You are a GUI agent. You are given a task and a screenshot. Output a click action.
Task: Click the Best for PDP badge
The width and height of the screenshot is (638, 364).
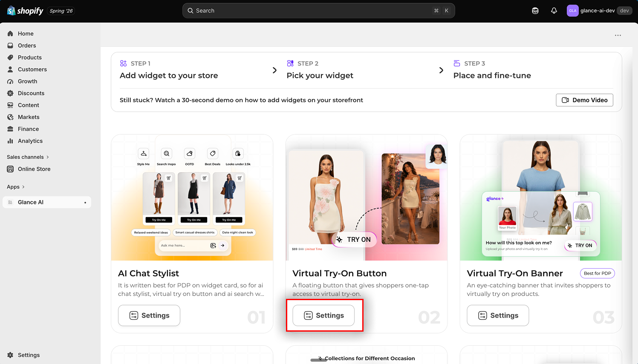598,273
